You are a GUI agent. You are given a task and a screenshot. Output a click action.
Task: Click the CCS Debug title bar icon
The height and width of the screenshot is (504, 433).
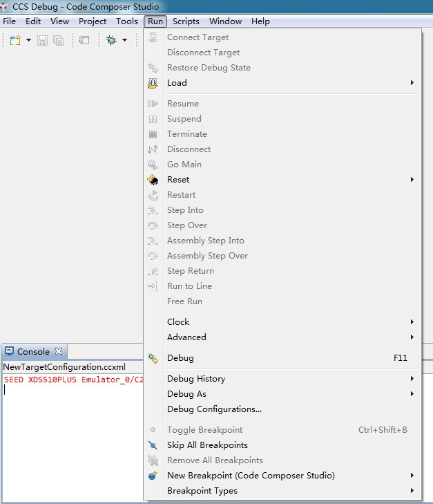point(4,6)
